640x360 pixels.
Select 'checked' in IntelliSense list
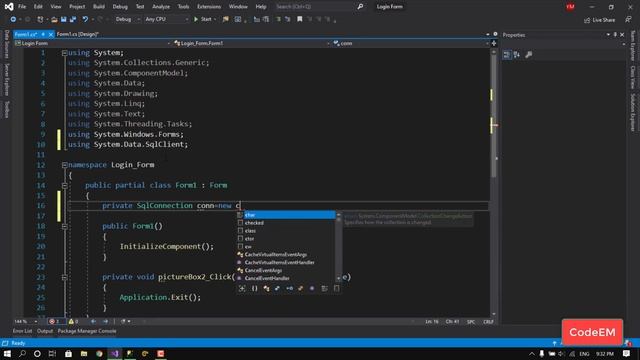click(286, 223)
